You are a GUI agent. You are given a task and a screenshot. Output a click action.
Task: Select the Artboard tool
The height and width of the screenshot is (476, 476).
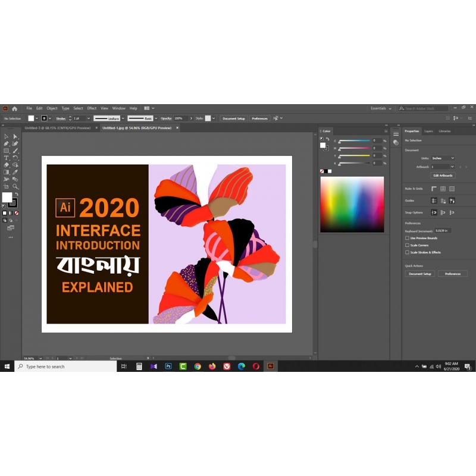tap(6, 186)
